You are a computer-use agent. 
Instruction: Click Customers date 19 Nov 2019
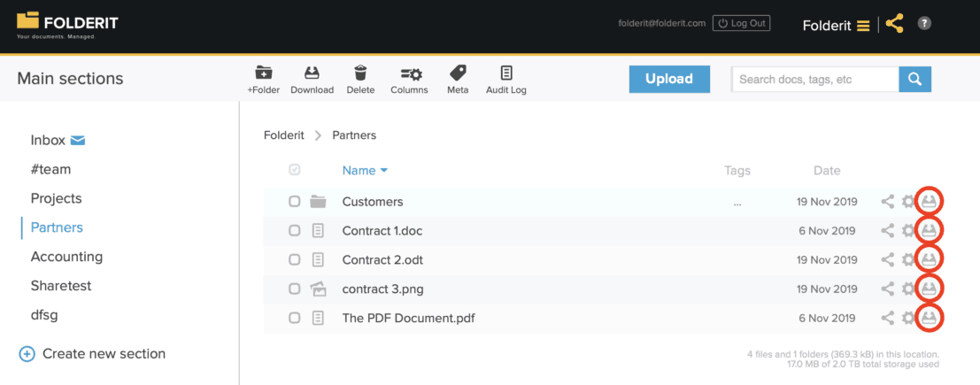827,202
